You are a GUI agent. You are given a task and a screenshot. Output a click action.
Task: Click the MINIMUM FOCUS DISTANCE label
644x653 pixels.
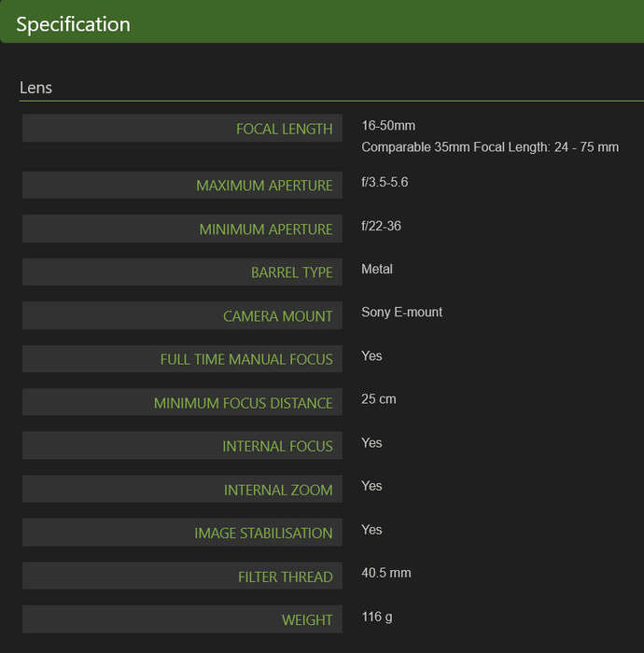point(243,403)
